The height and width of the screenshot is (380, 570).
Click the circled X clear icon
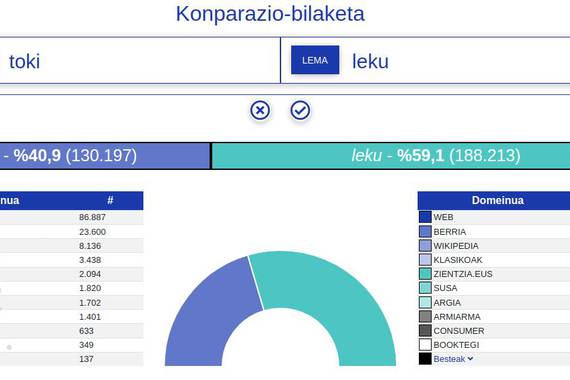260,110
